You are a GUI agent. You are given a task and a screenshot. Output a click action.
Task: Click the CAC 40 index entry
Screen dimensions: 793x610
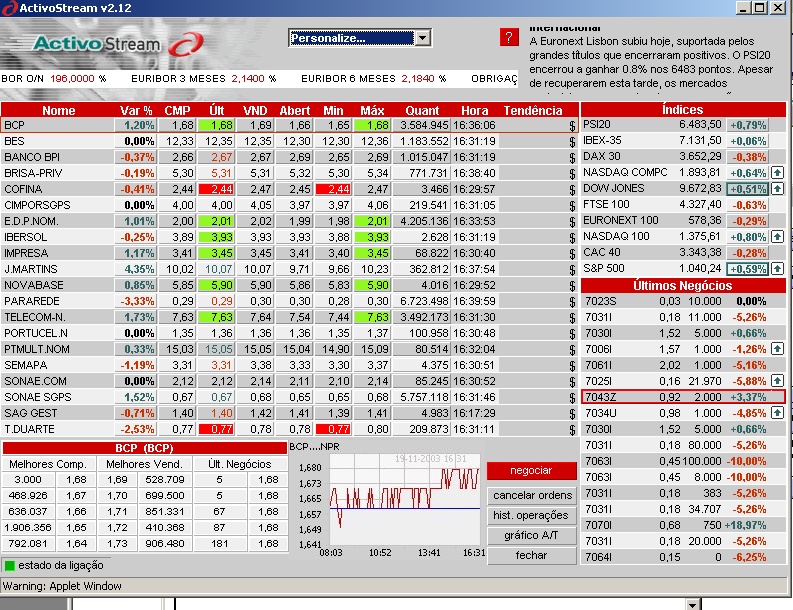tap(683, 252)
